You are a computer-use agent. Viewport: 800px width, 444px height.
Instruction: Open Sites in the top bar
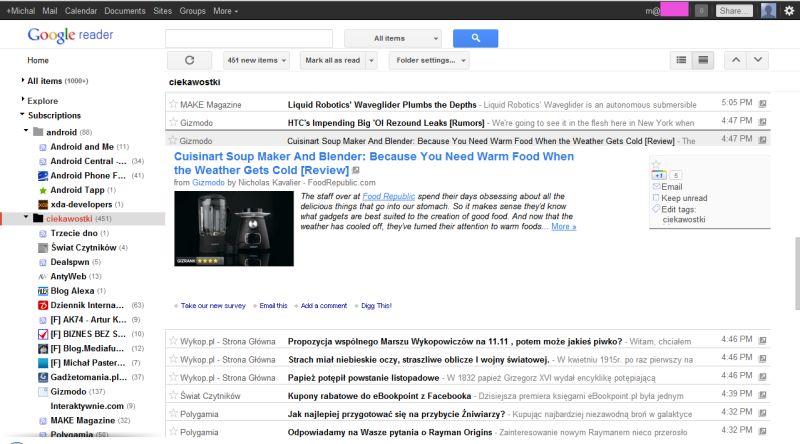pos(162,11)
